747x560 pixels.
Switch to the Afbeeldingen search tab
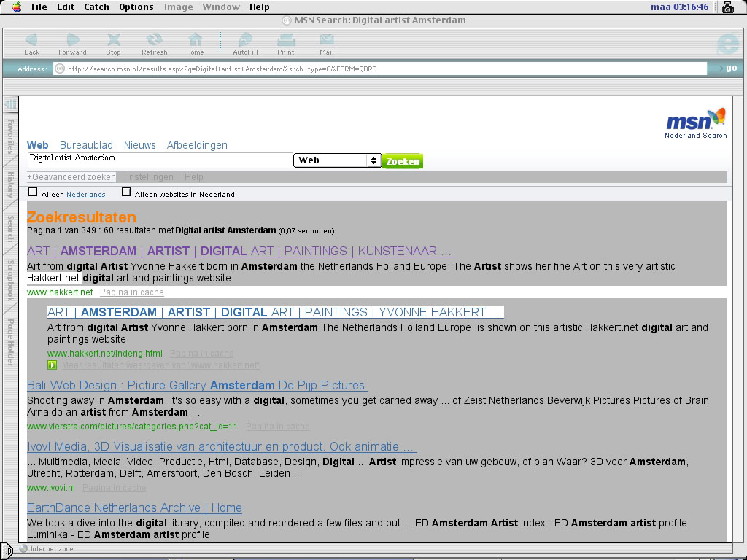(197, 145)
